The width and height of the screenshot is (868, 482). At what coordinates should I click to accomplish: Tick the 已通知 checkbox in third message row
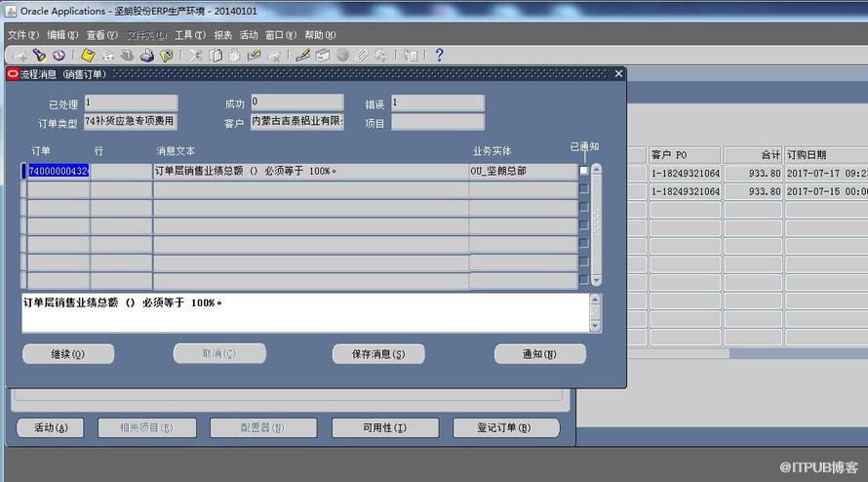584,208
